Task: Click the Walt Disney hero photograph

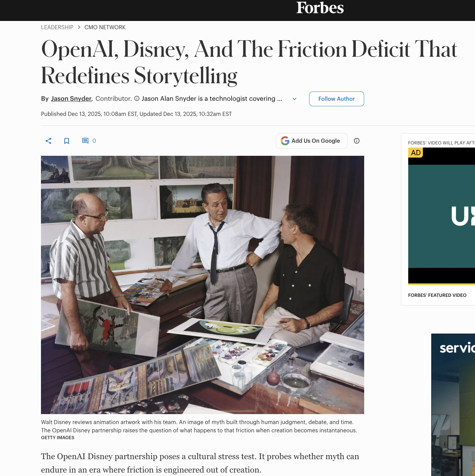Action: tap(202, 285)
